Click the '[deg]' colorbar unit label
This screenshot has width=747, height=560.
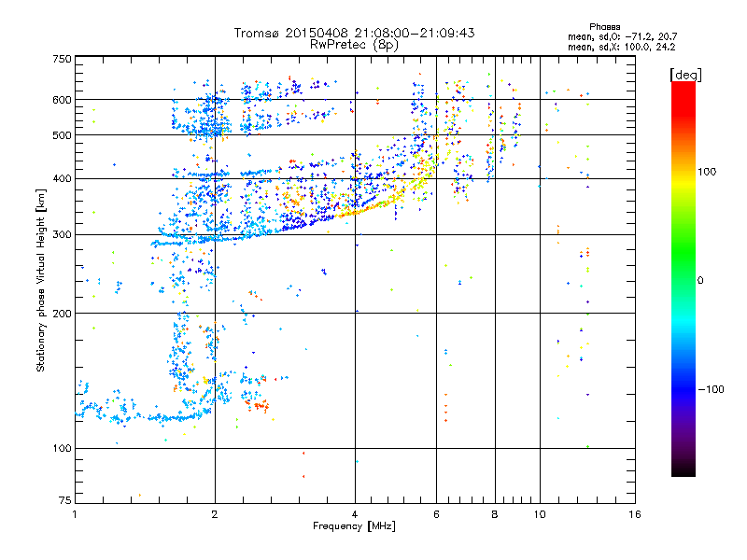coord(685,75)
